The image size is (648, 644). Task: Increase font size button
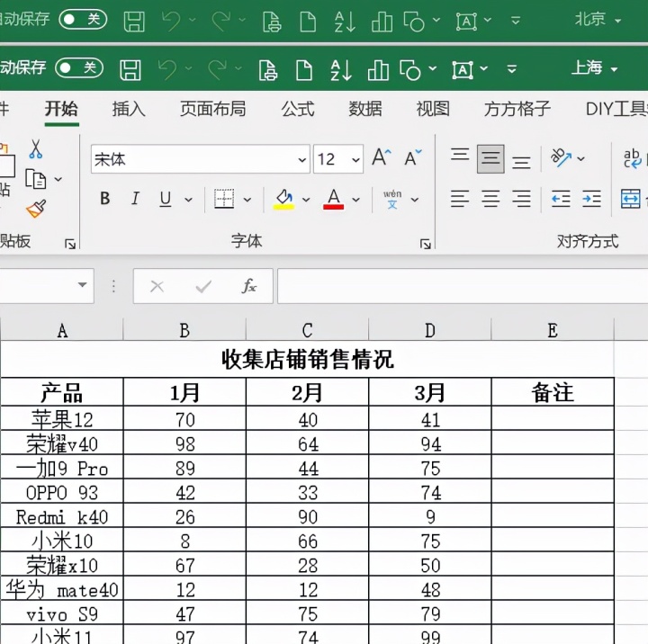[381, 157]
